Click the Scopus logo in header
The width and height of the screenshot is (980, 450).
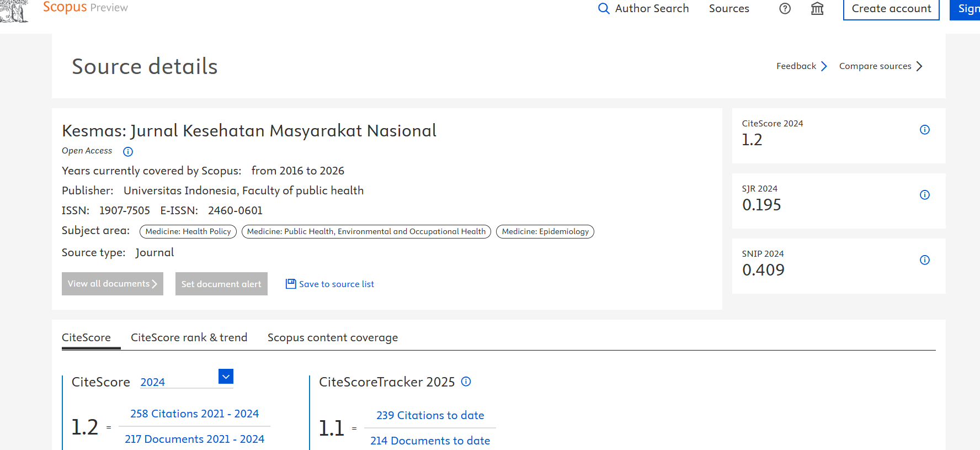[65, 7]
